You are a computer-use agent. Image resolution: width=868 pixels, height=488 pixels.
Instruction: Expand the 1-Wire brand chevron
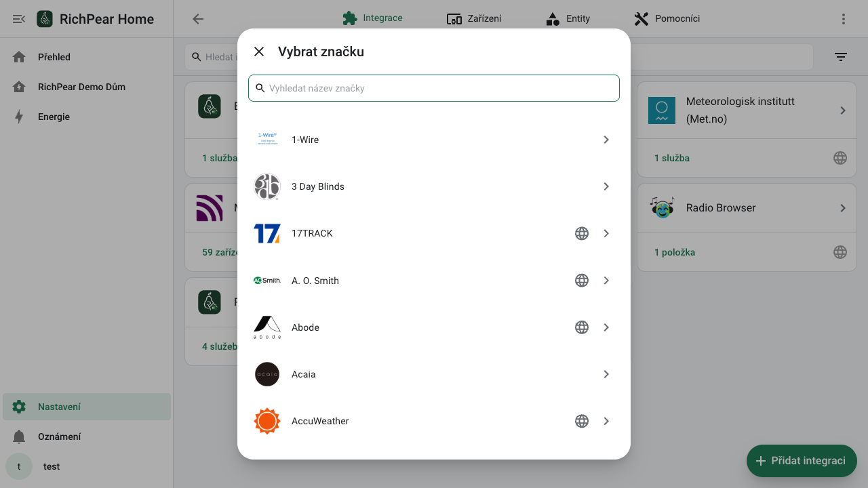pyautogui.click(x=606, y=140)
